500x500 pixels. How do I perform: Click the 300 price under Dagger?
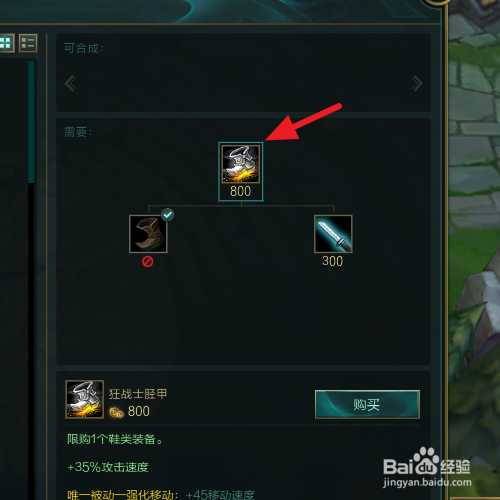[x=332, y=261]
